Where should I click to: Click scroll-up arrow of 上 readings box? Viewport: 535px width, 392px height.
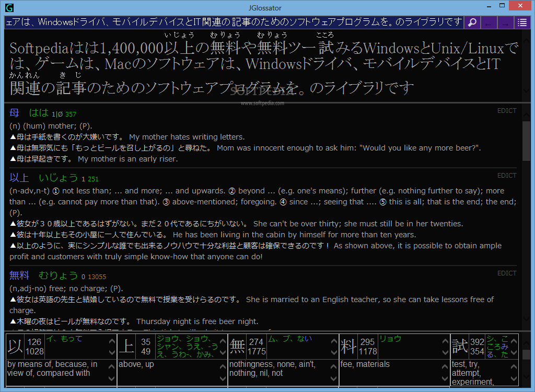coord(223,341)
